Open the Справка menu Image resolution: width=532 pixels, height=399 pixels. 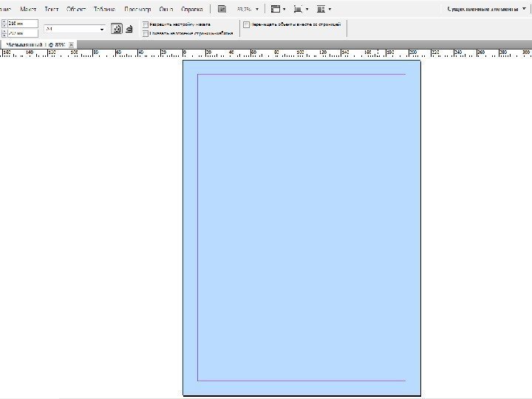[x=191, y=9]
